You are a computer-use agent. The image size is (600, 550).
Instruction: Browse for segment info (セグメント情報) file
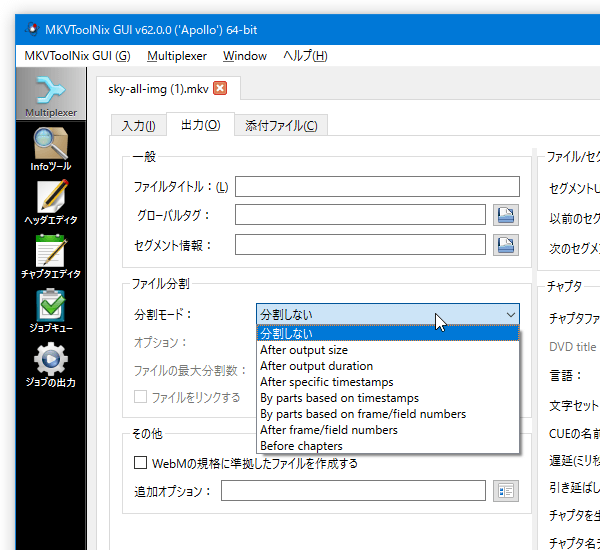coord(505,245)
